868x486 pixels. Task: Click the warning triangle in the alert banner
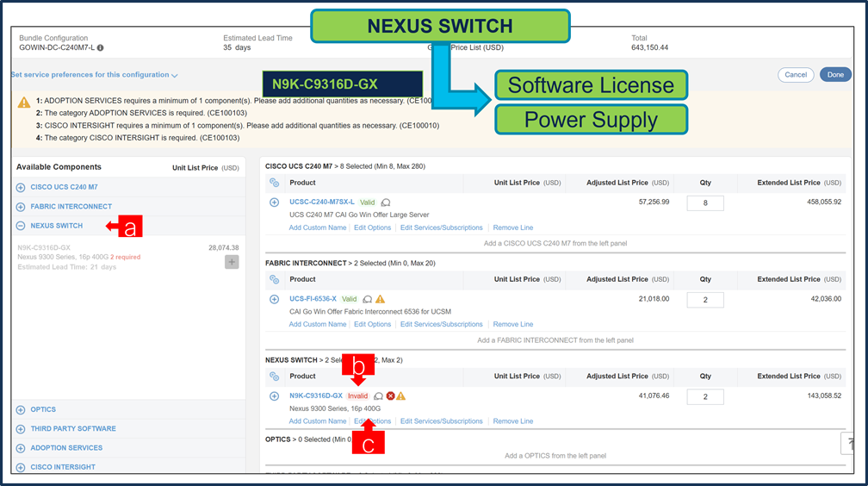24,102
